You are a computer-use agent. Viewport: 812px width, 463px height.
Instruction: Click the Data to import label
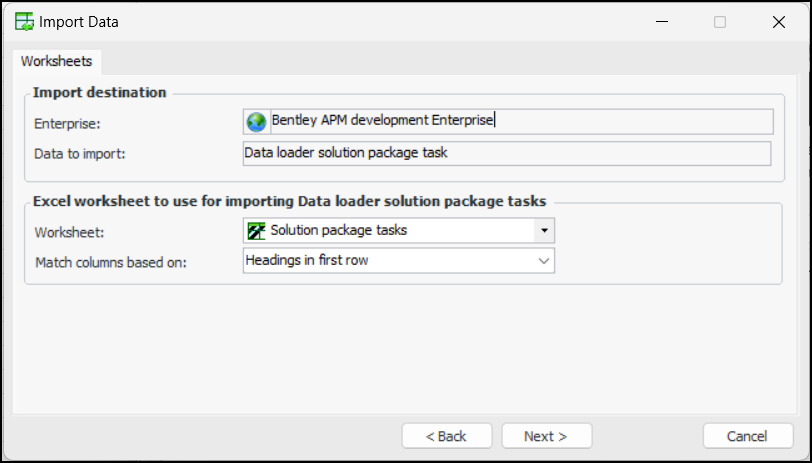tap(79, 153)
